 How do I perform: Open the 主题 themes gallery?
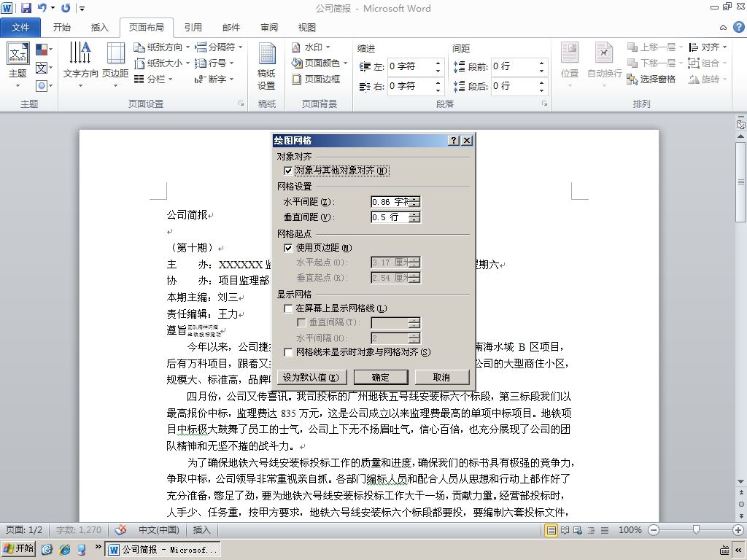coord(18,65)
